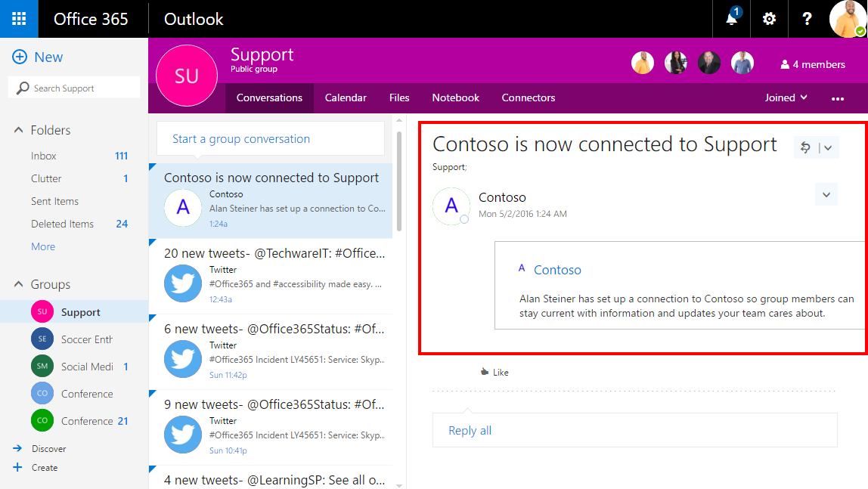Open the settings gear
The height and width of the screenshot is (489, 868).
pyautogui.click(x=769, y=19)
